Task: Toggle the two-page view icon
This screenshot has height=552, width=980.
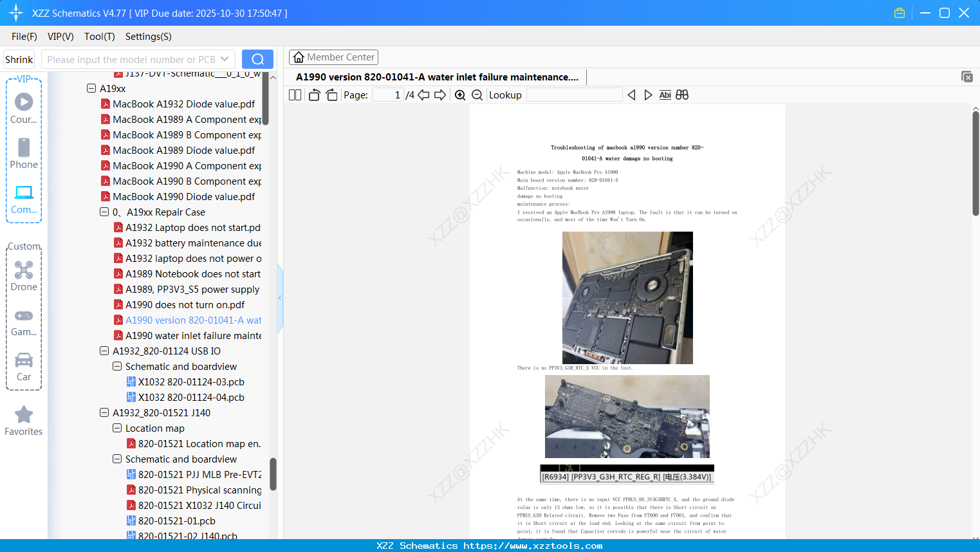Action: [x=295, y=95]
